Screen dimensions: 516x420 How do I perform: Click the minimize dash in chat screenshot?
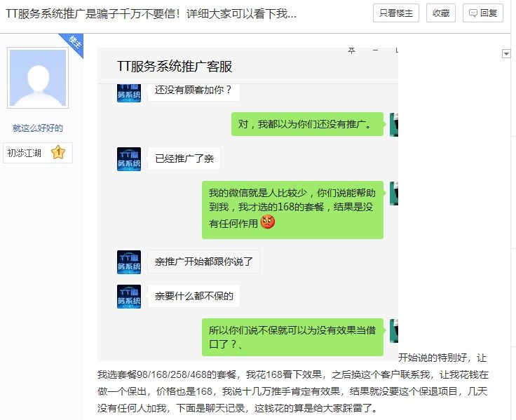pos(376,50)
